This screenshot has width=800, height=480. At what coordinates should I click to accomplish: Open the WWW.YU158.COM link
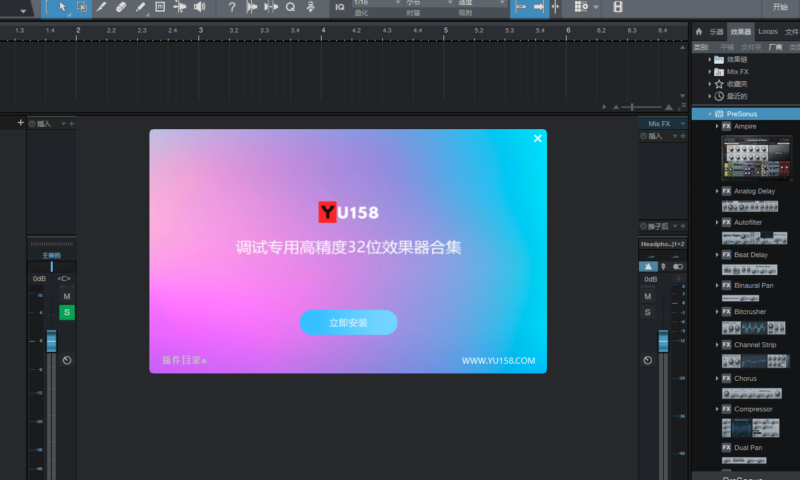498,361
